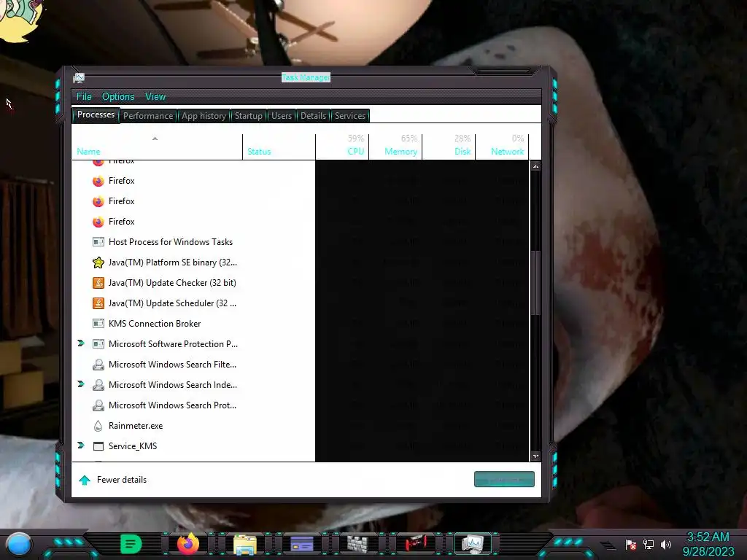Click the End task button
The image size is (747, 560).
[x=504, y=480]
